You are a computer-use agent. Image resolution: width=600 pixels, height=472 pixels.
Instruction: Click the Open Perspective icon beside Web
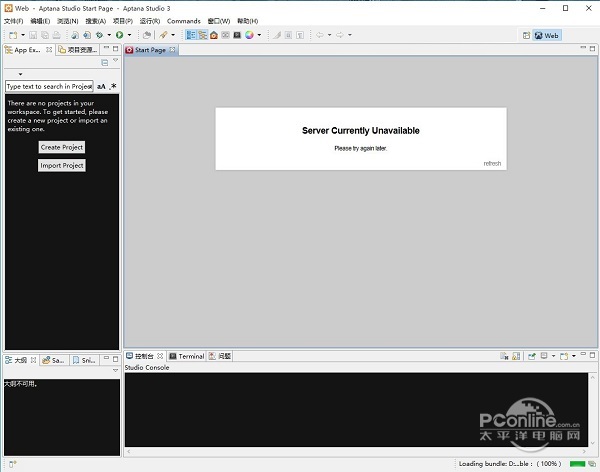[x=526, y=35]
